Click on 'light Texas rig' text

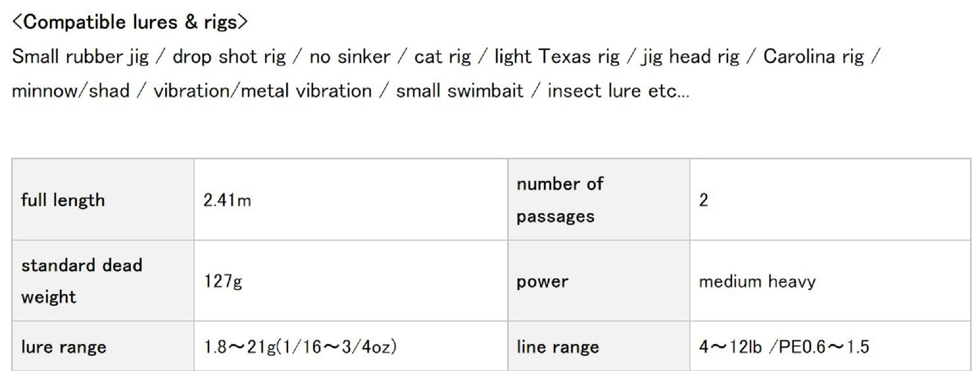(557, 57)
